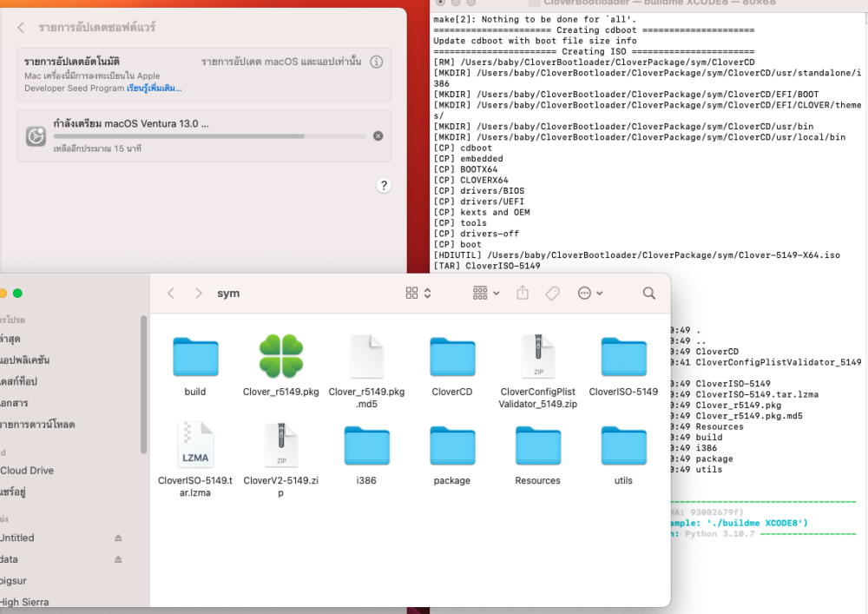Eject the Untitled volume

(118, 538)
